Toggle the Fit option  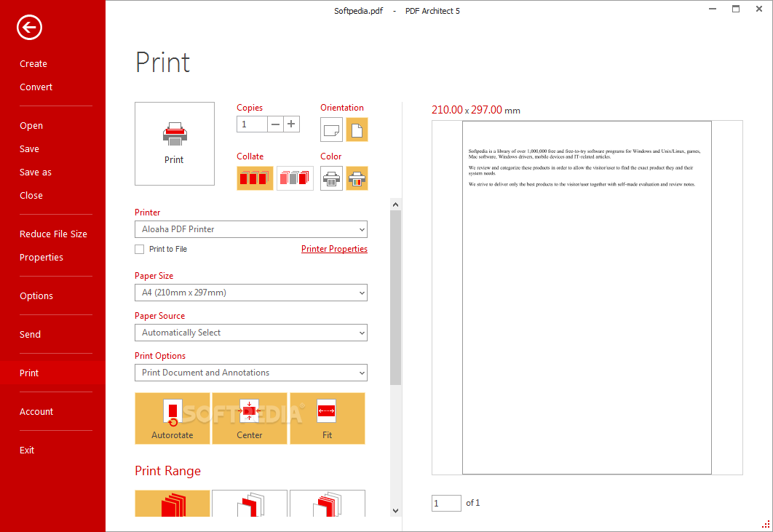click(x=328, y=418)
